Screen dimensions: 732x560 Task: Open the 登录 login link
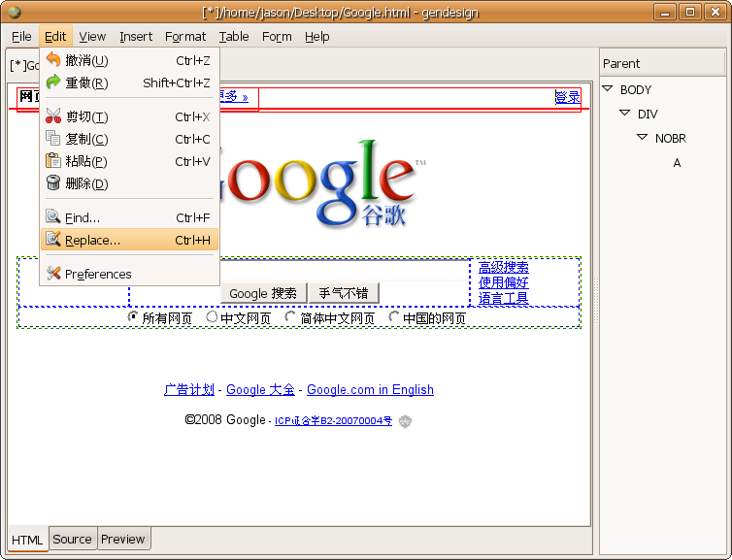[568, 97]
